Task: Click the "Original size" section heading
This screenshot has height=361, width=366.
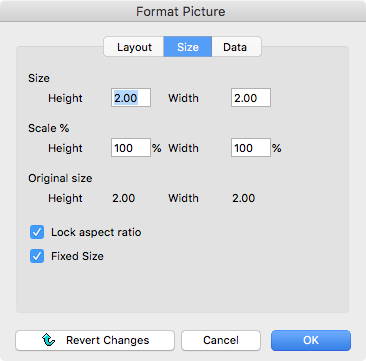Action: (x=60, y=178)
